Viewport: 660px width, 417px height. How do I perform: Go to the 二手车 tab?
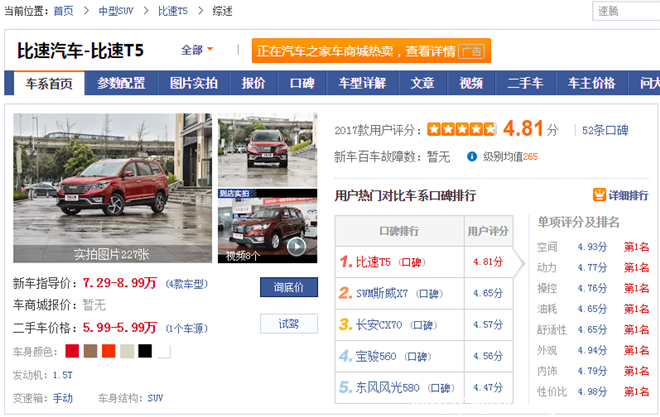[x=525, y=84]
